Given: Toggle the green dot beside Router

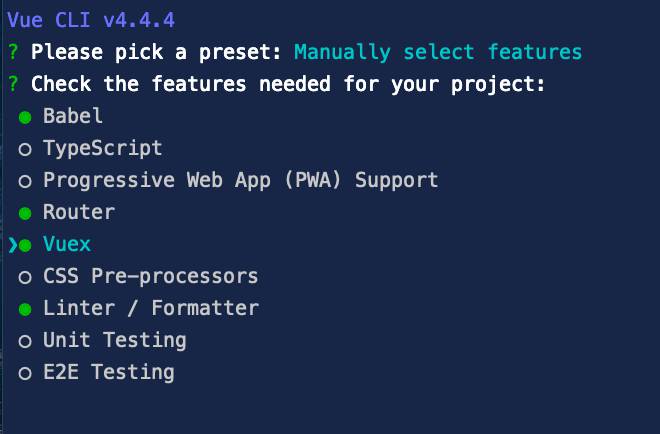Looking at the screenshot, I should pos(25,213).
